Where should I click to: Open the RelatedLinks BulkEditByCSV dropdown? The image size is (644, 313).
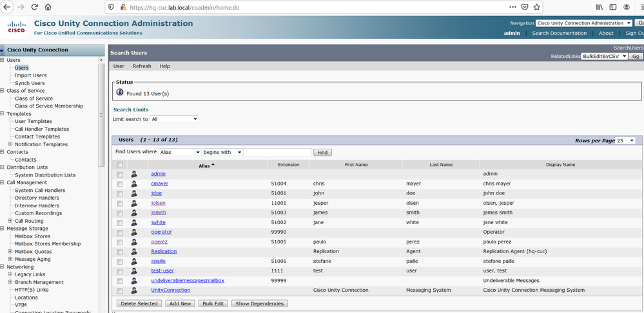pyautogui.click(x=605, y=56)
